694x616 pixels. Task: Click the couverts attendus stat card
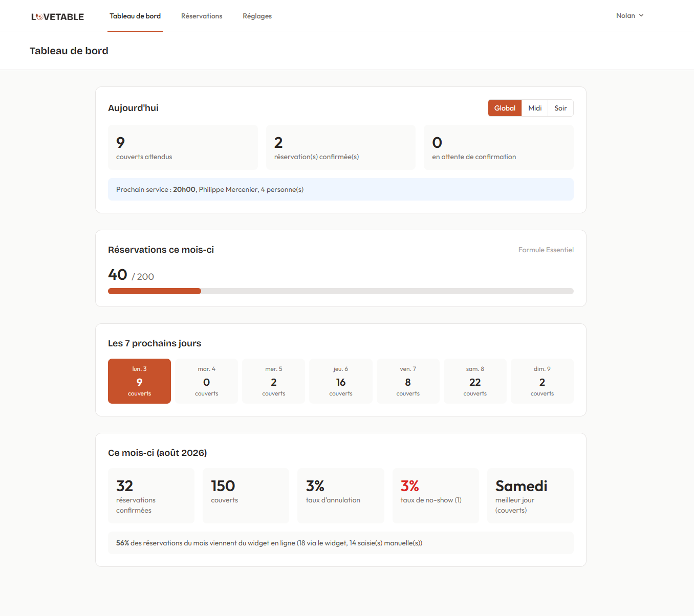point(183,147)
